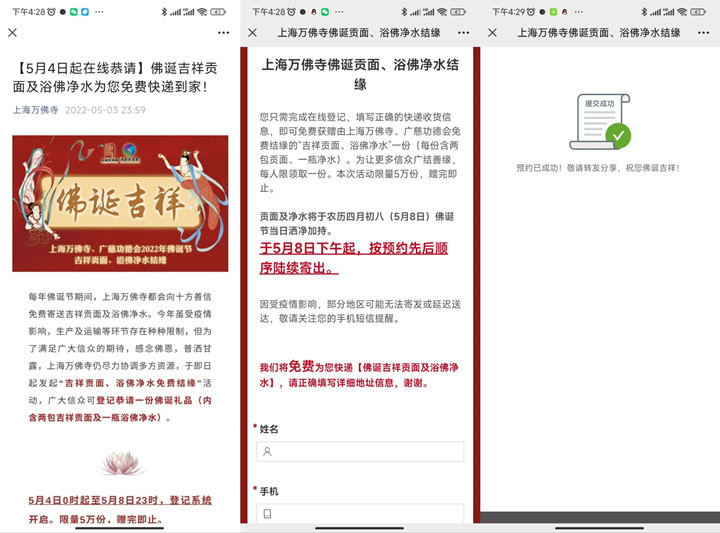The width and height of the screenshot is (720, 533).
Task: Click the 手机 input field
Action: point(361,514)
